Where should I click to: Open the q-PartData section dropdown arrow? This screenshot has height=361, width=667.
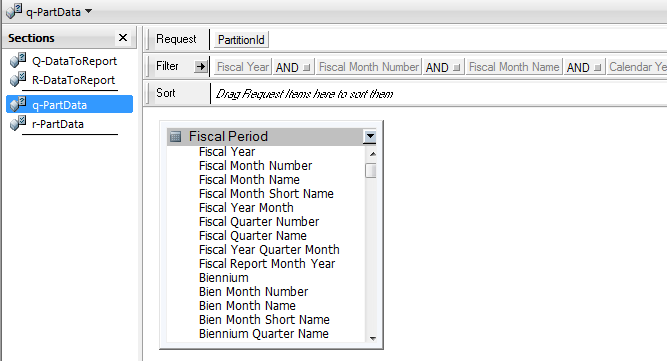pos(88,11)
